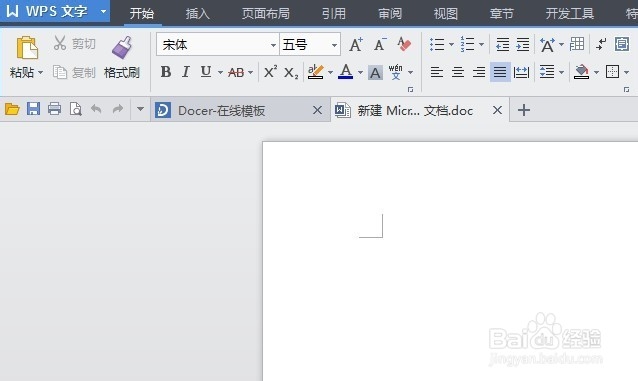Viewport: 638px width, 381px height.
Task: Toggle italic formatting
Action: pyautogui.click(x=186, y=72)
